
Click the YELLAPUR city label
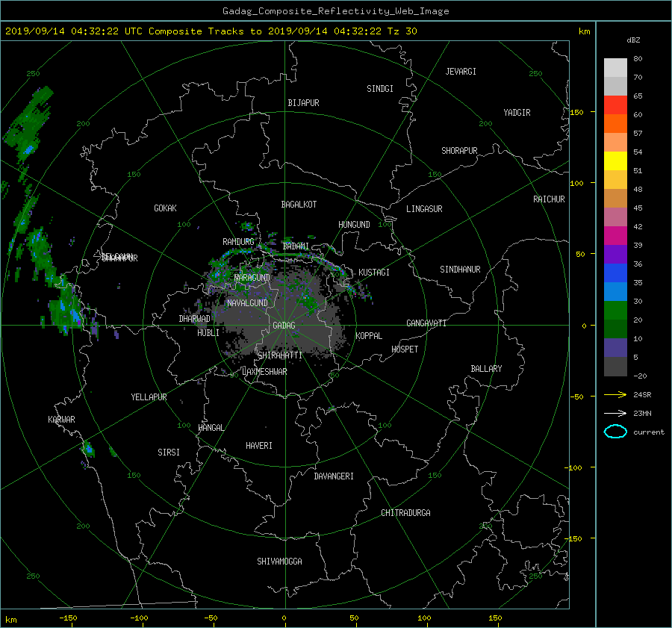tap(149, 397)
